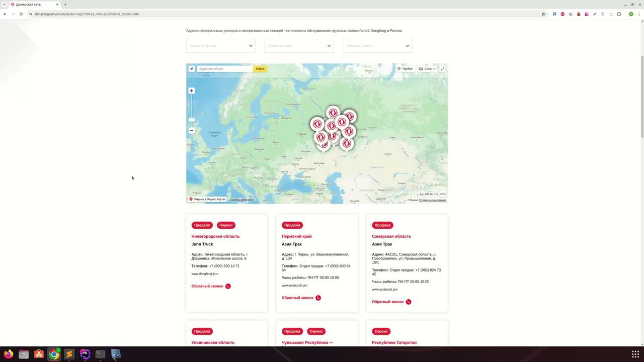Click Сервис tag on Нижегородская область card
The image size is (644, 362).
click(226, 225)
